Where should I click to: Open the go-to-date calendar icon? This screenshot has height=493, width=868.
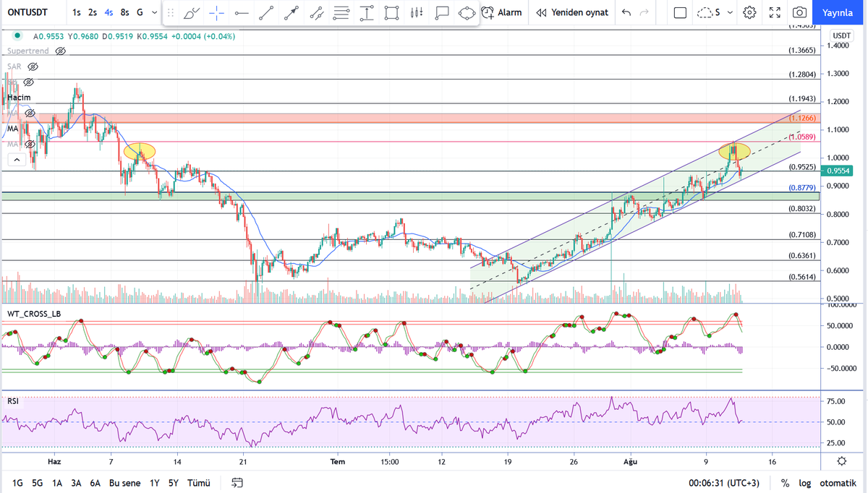237,482
